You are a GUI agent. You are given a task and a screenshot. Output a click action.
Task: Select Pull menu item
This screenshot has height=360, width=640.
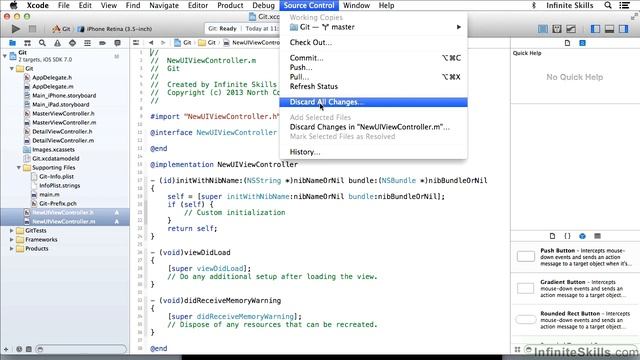click(373, 77)
